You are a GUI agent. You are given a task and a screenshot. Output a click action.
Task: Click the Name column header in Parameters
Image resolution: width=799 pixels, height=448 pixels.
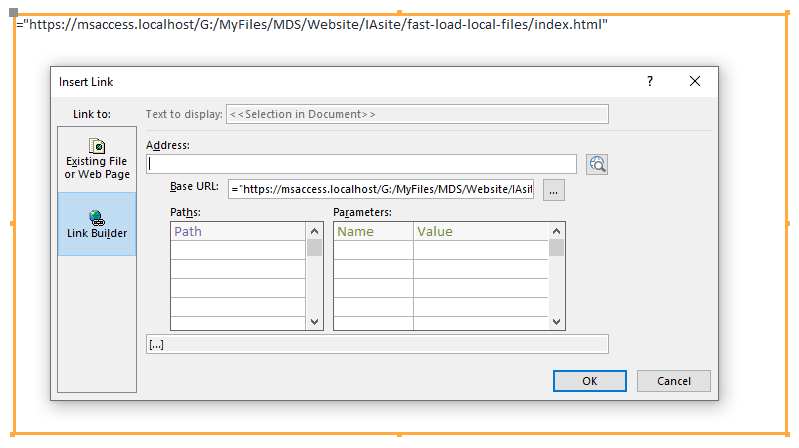(374, 231)
